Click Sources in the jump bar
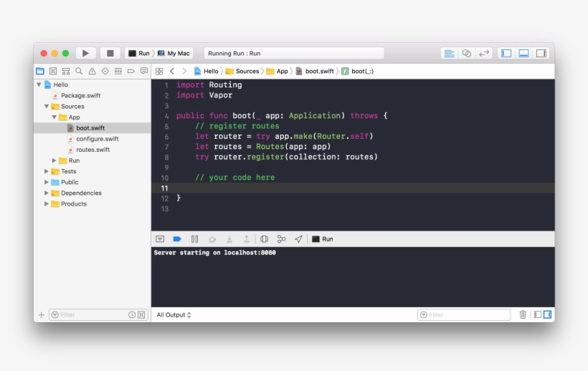 tap(242, 71)
